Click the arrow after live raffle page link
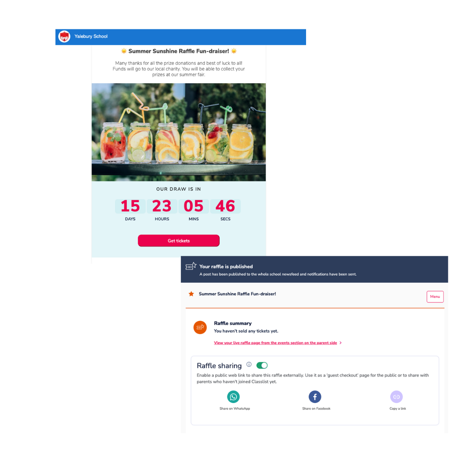Viewport: 476px width, 476px height. [x=341, y=343]
